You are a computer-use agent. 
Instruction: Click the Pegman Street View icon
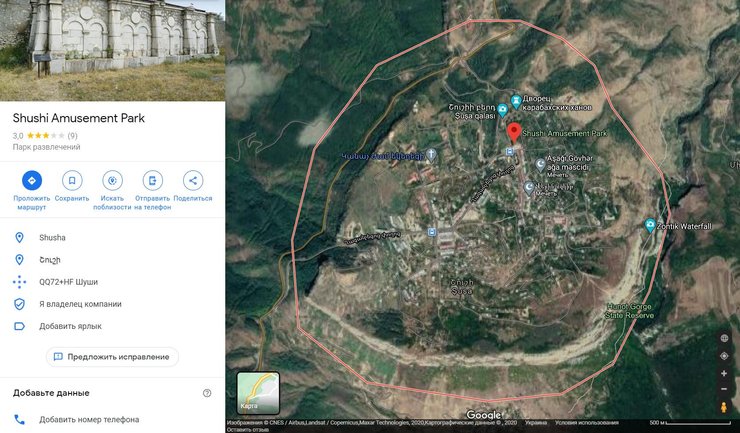point(724,407)
